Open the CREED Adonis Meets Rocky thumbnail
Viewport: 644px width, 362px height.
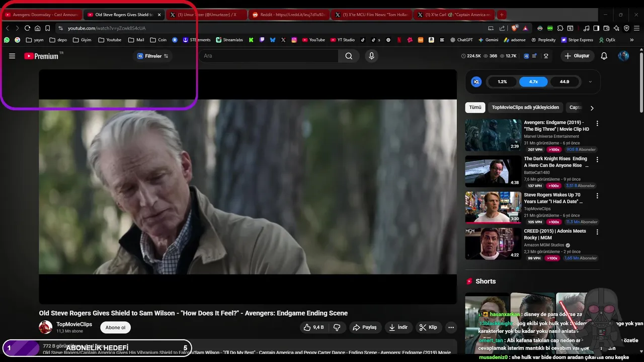coord(493,244)
